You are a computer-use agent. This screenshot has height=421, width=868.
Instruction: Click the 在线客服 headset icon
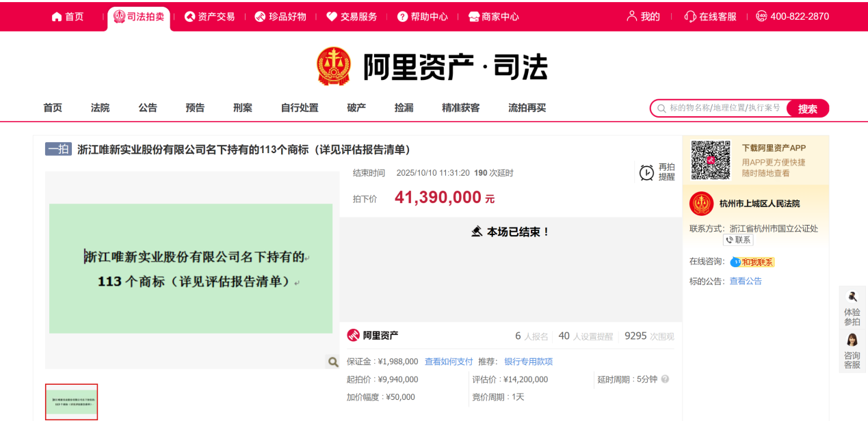690,16
